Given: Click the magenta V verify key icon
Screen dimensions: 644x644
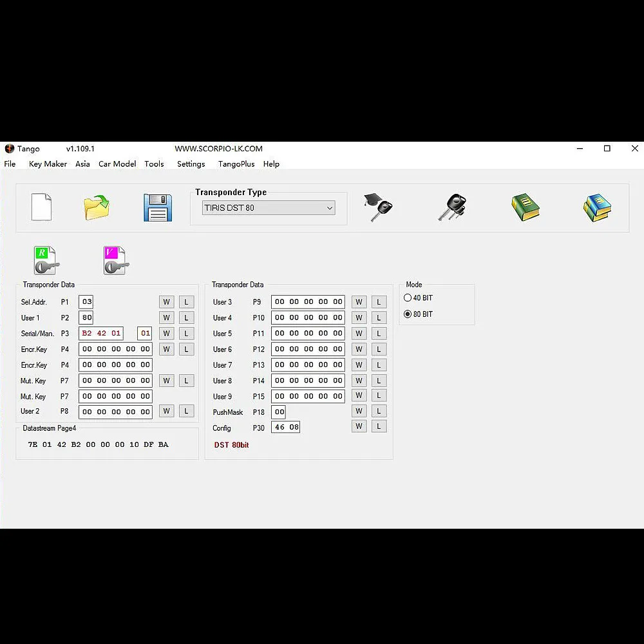Looking at the screenshot, I should click(116, 260).
